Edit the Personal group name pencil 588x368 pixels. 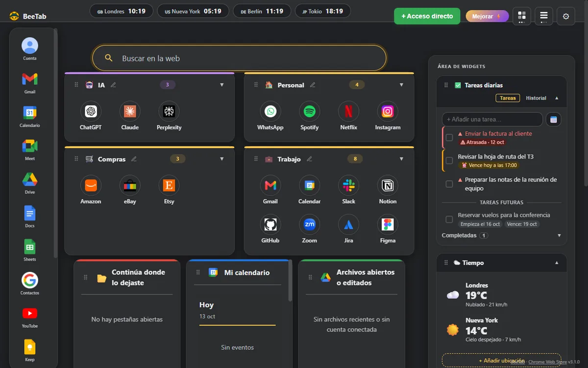click(313, 85)
